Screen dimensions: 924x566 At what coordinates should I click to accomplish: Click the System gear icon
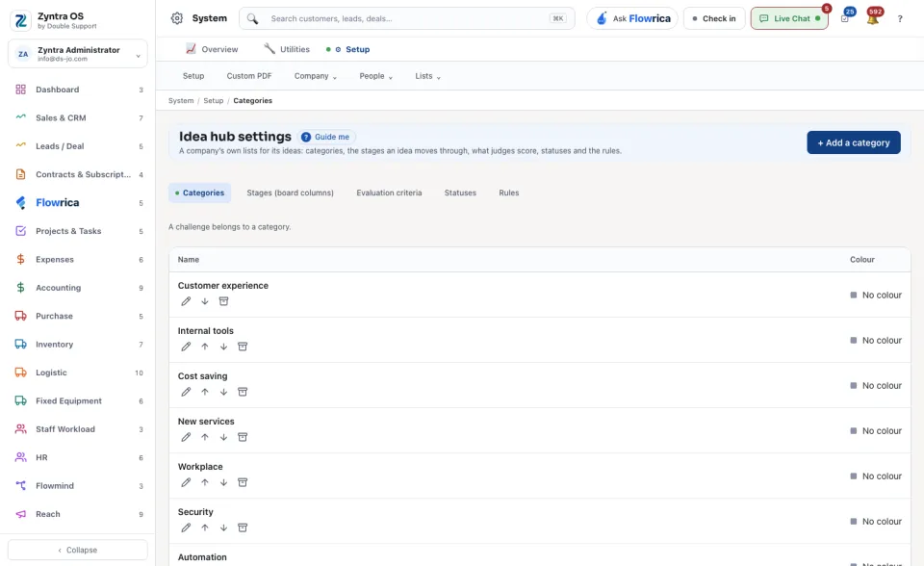click(177, 18)
